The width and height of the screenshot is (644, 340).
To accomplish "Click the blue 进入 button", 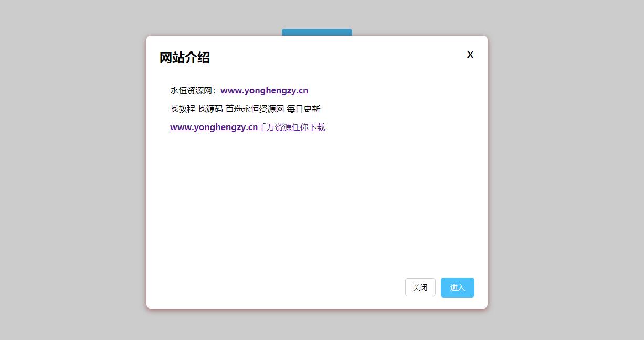I will coord(458,288).
